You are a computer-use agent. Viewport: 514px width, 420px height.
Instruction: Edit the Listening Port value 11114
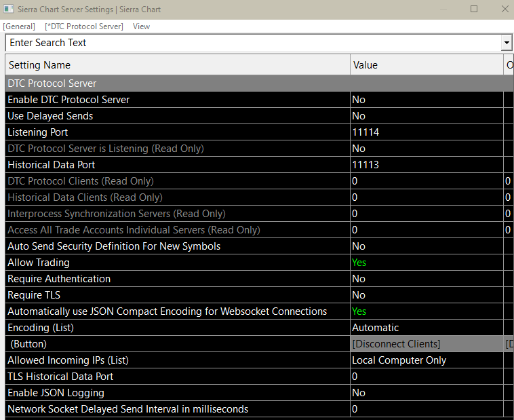pyautogui.click(x=427, y=132)
